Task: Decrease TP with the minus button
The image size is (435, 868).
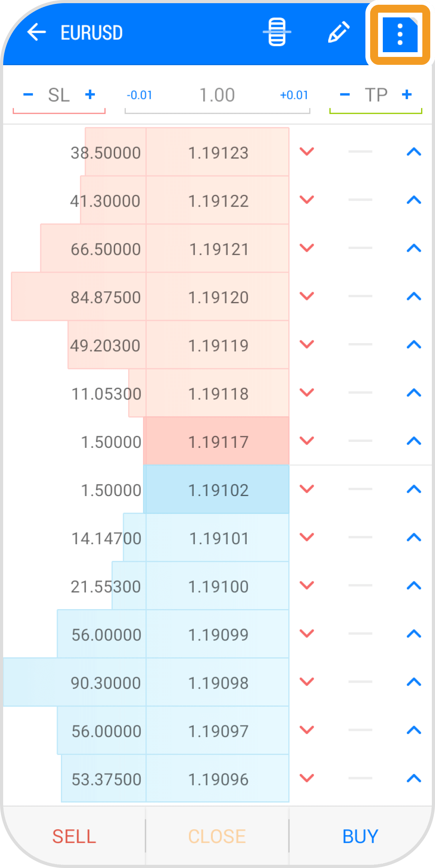Action: (x=345, y=94)
